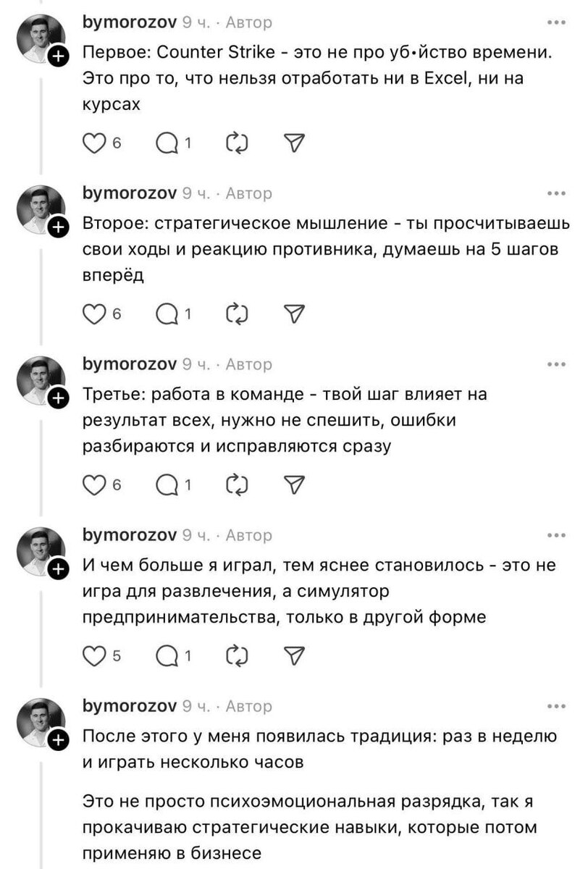The width and height of the screenshot is (588, 869).
Task: Open bymorozov's profile from the top comment
Action: coord(128,22)
